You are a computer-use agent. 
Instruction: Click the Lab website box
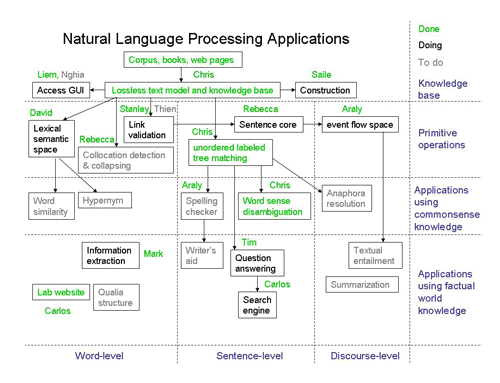click(x=61, y=292)
